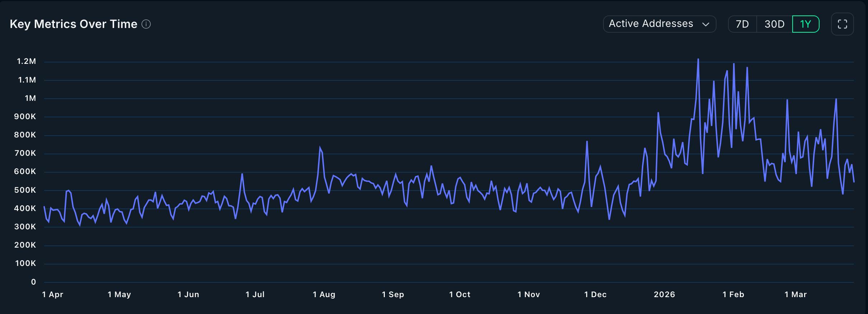Click the info icon beside Key Metrics Over Time
The height and width of the screenshot is (314, 868).
(x=146, y=24)
